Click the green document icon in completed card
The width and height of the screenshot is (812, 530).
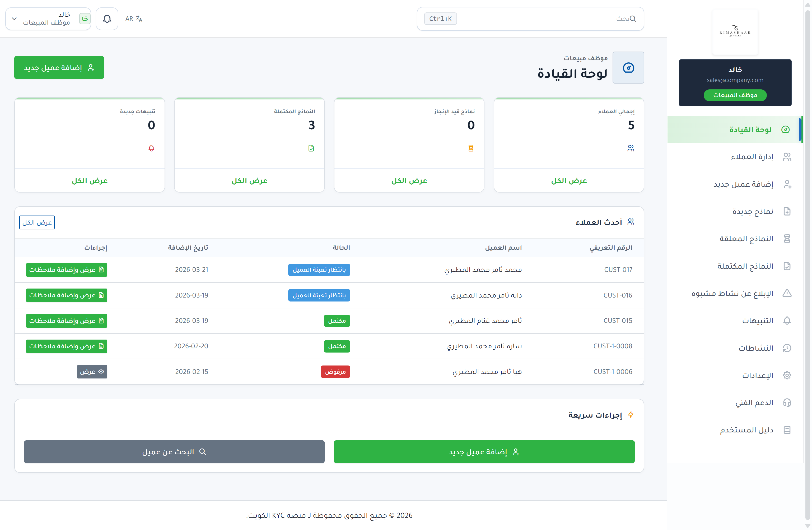(311, 148)
